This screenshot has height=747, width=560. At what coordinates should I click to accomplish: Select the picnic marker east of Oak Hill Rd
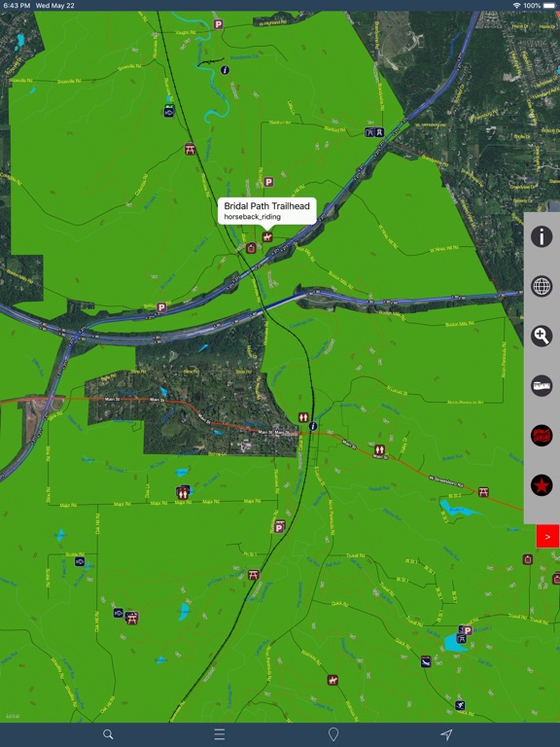point(132,619)
